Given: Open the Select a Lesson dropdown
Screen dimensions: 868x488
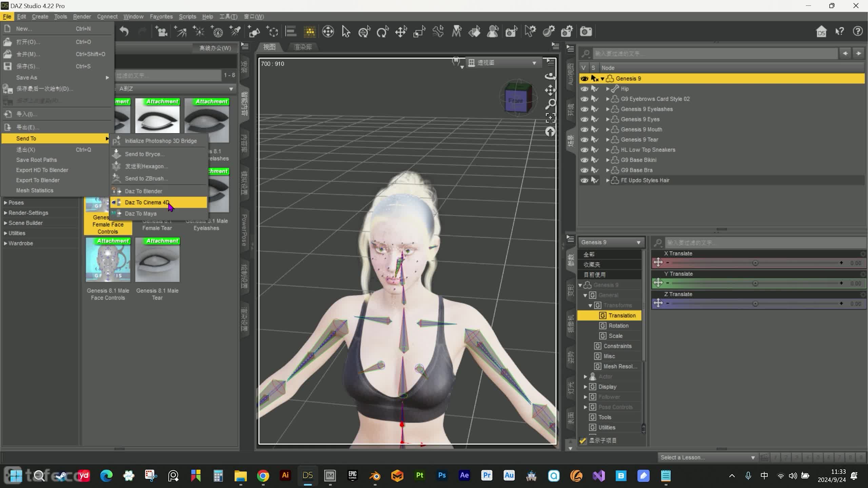Looking at the screenshot, I should coord(707,457).
